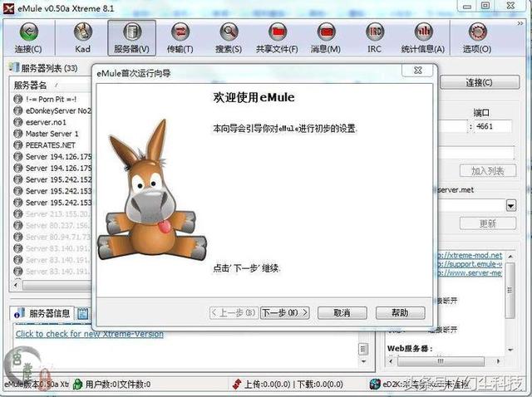Click the server list icon beside 服务器列表 (33)

click(14, 67)
